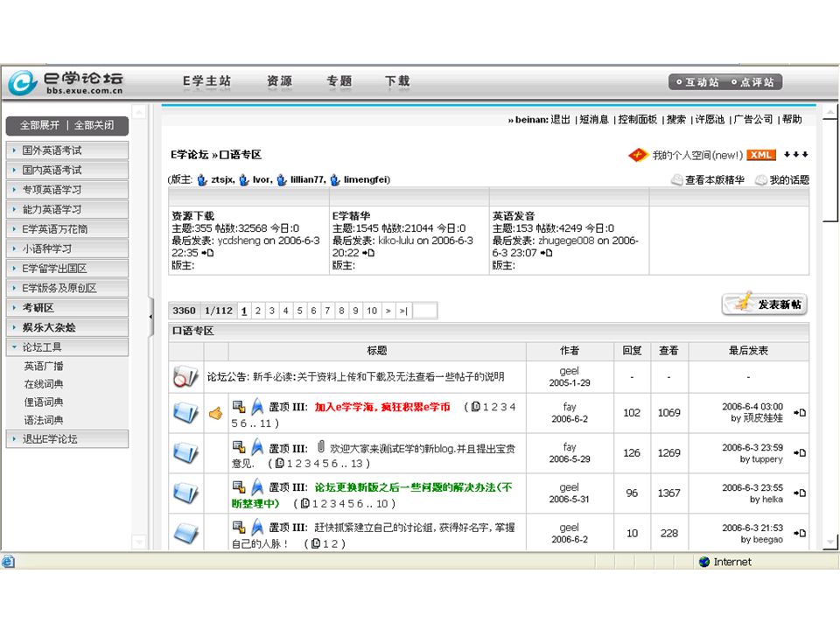
Task: Go to last post in 英语发音
Action: click(x=546, y=253)
